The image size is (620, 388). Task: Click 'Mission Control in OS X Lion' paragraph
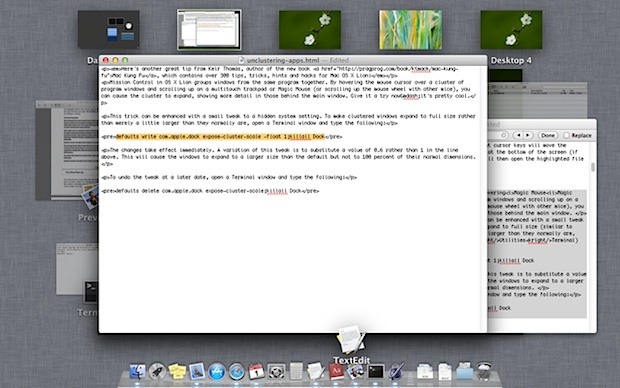(x=289, y=93)
